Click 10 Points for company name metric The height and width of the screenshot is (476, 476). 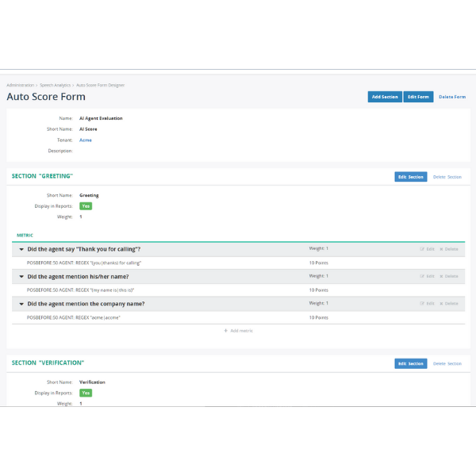tap(319, 317)
